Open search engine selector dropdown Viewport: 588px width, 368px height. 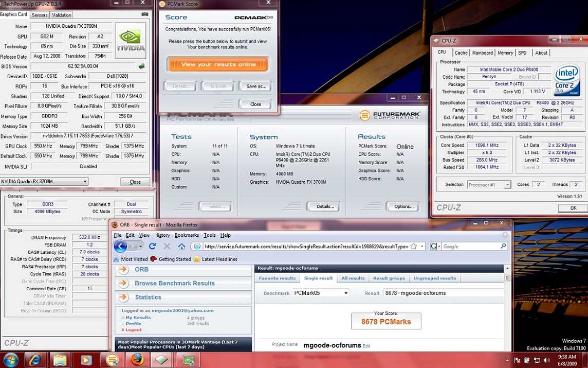coord(435,247)
